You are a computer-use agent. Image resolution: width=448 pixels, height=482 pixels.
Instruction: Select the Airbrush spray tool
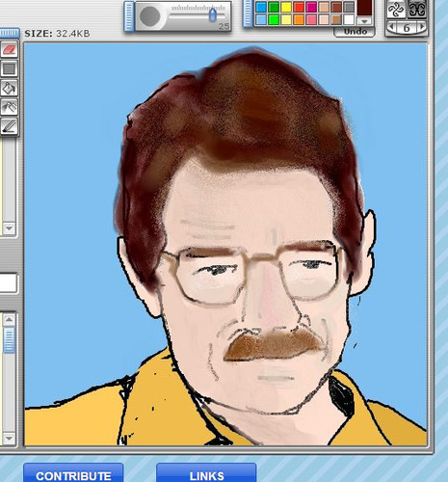click(9, 107)
